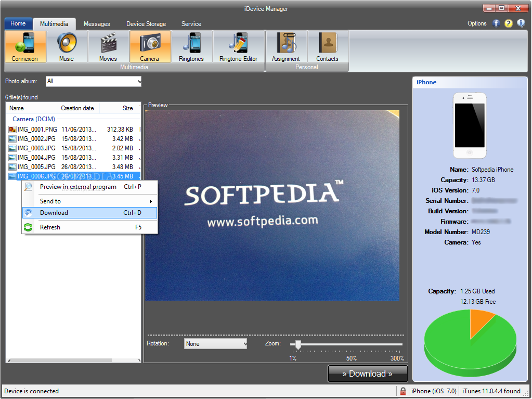The height and width of the screenshot is (399, 532).
Task: Click the iPhone device image
Action: tap(470, 125)
